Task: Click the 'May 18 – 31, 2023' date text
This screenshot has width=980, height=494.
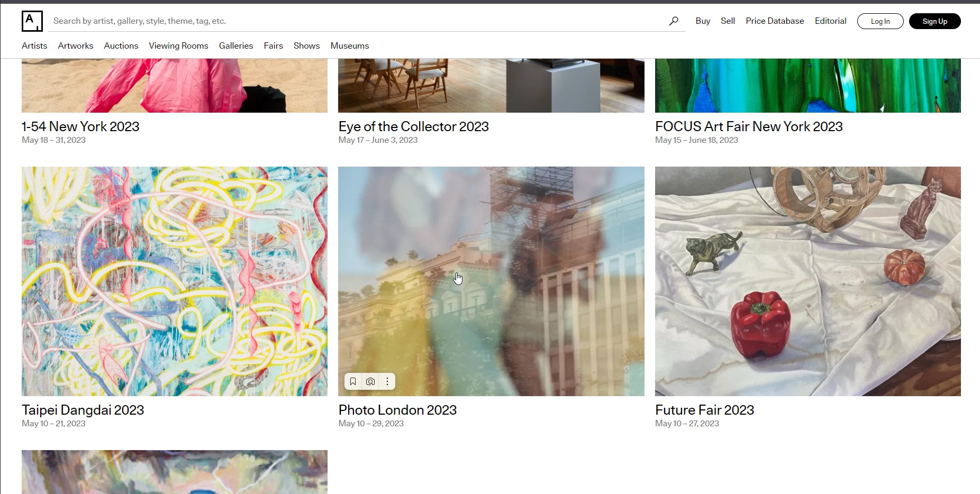Action: (x=53, y=140)
